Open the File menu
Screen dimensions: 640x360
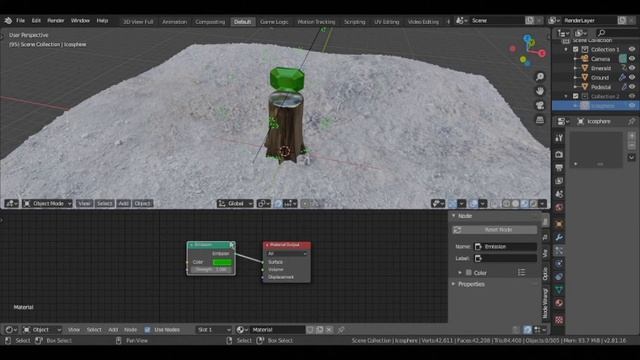pos(20,20)
